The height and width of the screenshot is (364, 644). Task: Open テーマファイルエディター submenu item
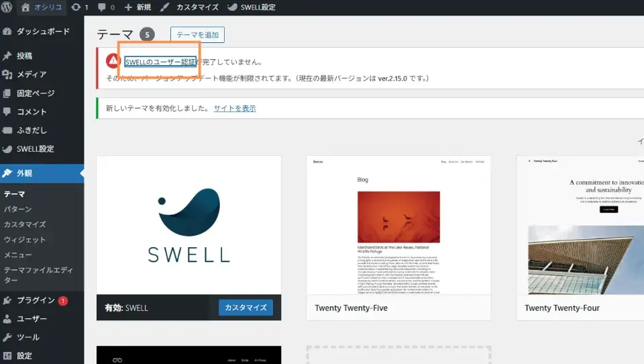[39, 275]
